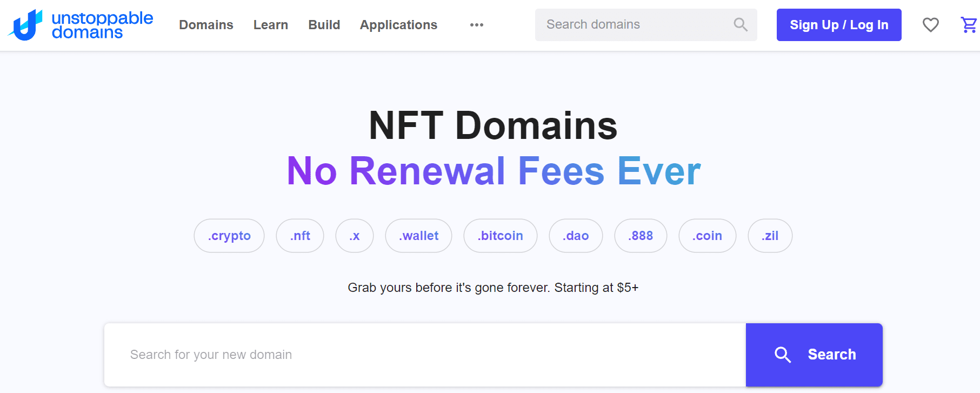This screenshot has width=980, height=393.
Task: Expand the Applications menu
Action: pos(398,24)
